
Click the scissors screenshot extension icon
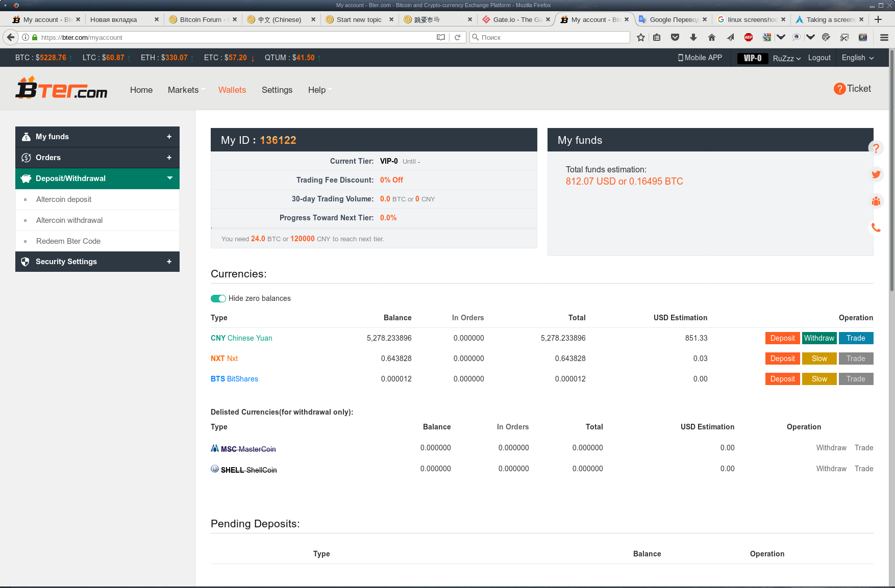(844, 37)
